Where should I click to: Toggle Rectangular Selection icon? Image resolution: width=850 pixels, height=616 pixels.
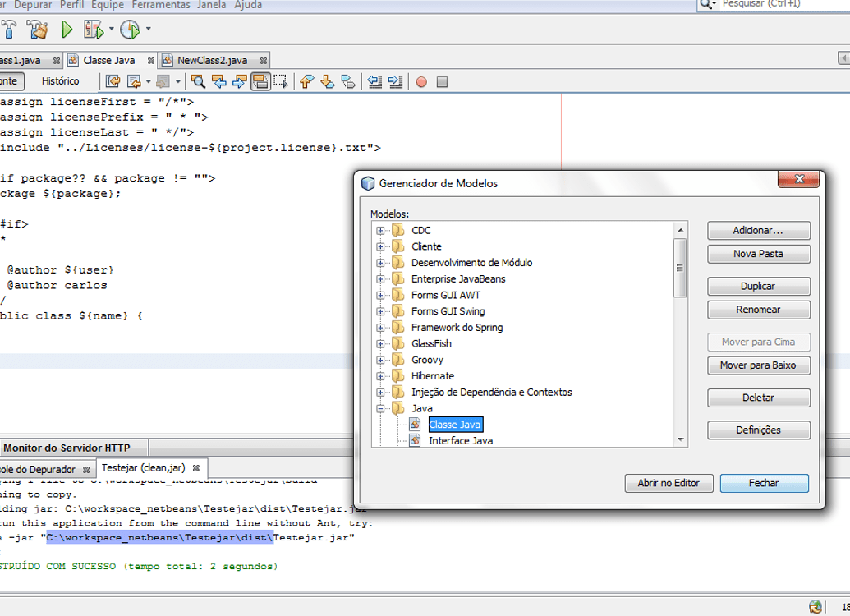click(x=281, y=82)
